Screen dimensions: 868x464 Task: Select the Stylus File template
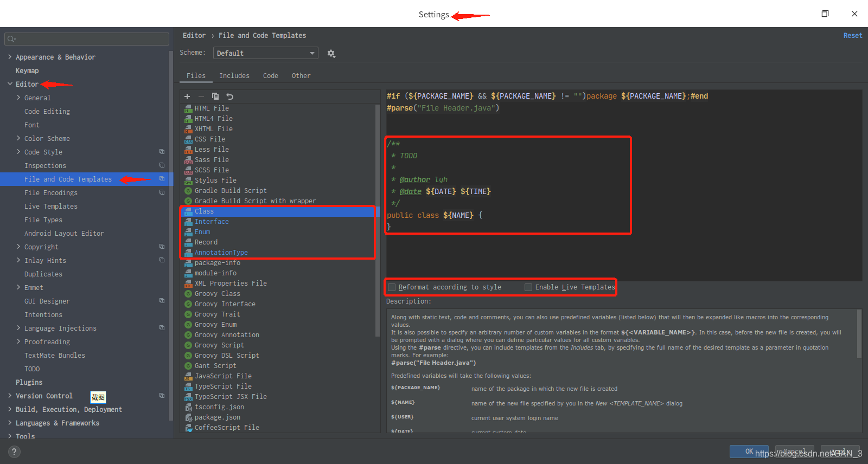(x=215, y=181)
